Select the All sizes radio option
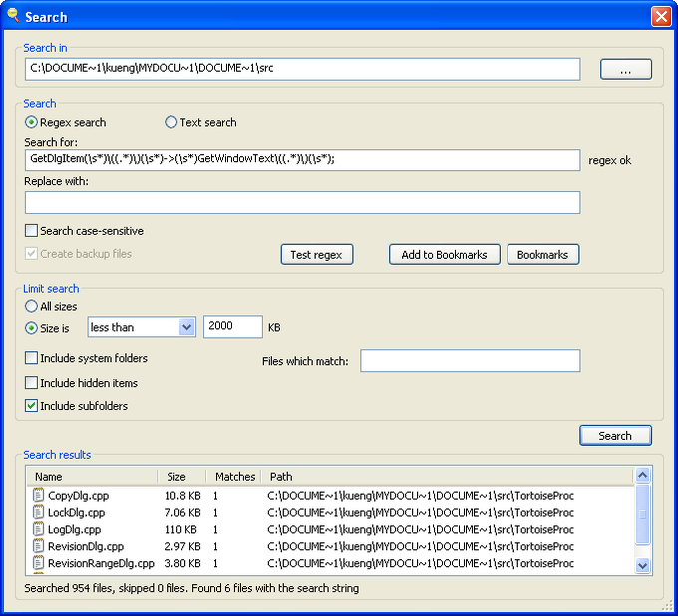 [x=32, y=307]
